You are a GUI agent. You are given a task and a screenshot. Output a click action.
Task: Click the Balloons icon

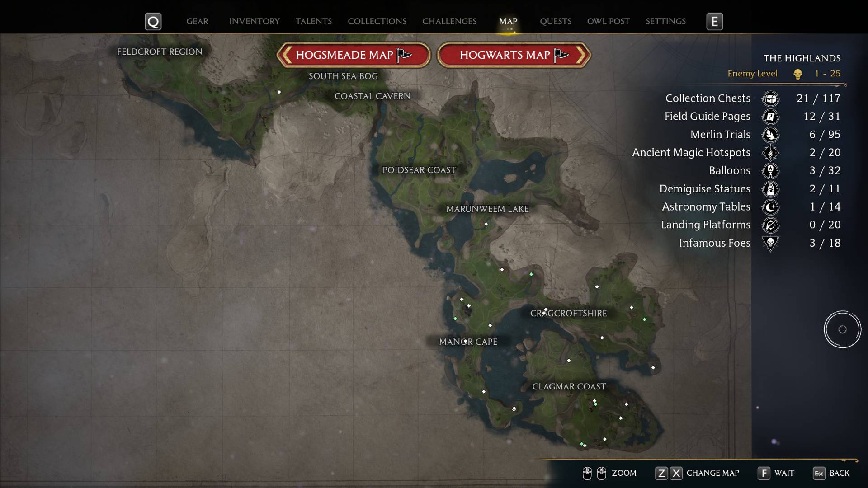coord(770,171)
